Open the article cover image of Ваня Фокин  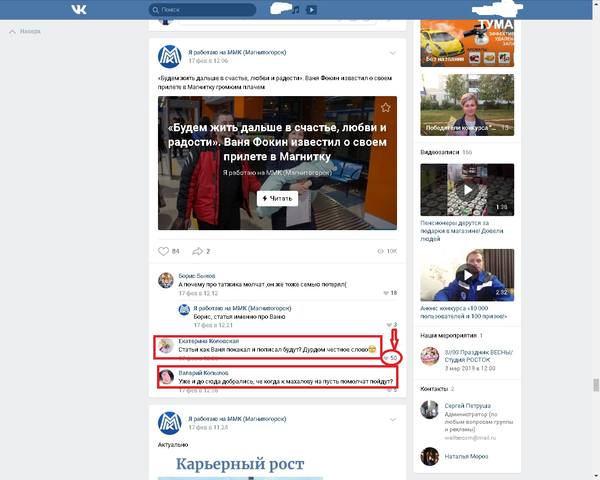(277, 163)
